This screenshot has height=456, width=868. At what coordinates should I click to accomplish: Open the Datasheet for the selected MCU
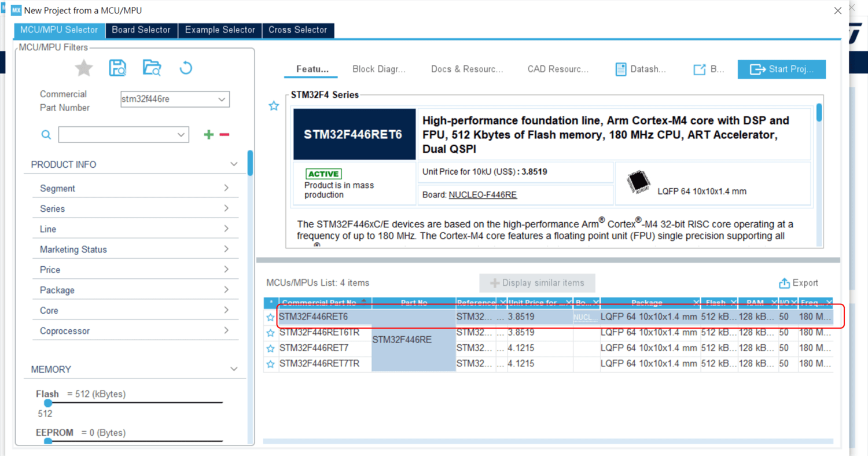pyautogui.click(x=641, y=69)
